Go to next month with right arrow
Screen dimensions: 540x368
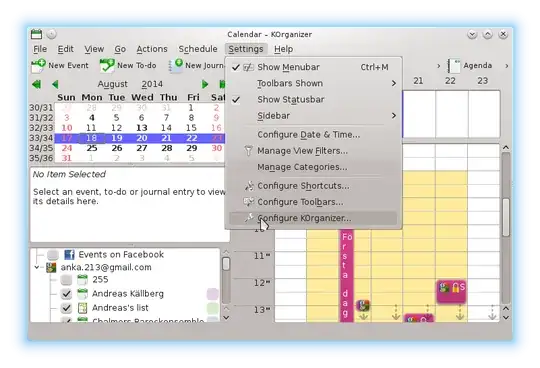tap(205, 84)
